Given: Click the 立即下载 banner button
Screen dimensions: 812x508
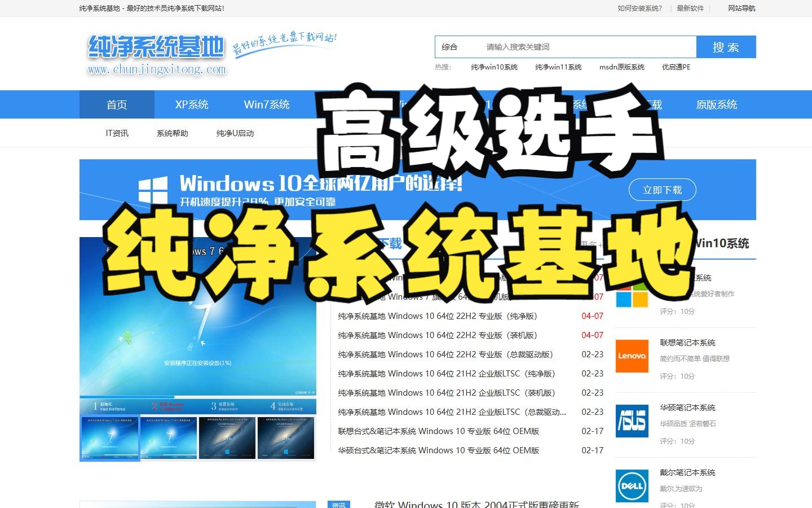Looking at the screenshot, I should [x=662, y=190].
